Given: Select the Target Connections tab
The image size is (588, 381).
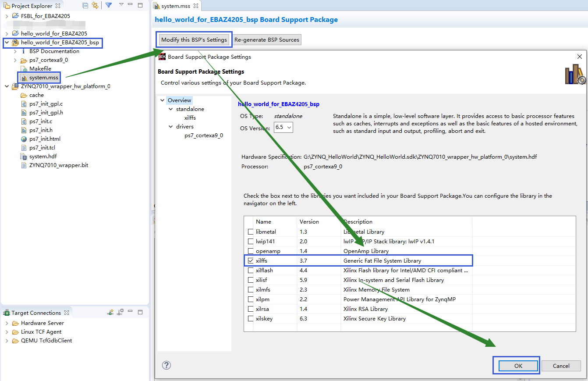Looking at the screenshot, I should pyautogui.click(x=36, y=313).
